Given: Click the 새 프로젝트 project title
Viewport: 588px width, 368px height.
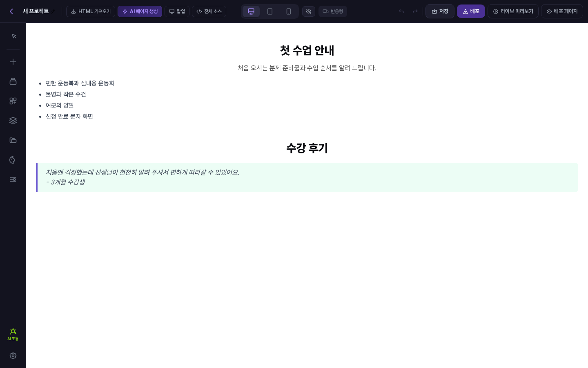Looking at the screenshot, I should [36, 11].
